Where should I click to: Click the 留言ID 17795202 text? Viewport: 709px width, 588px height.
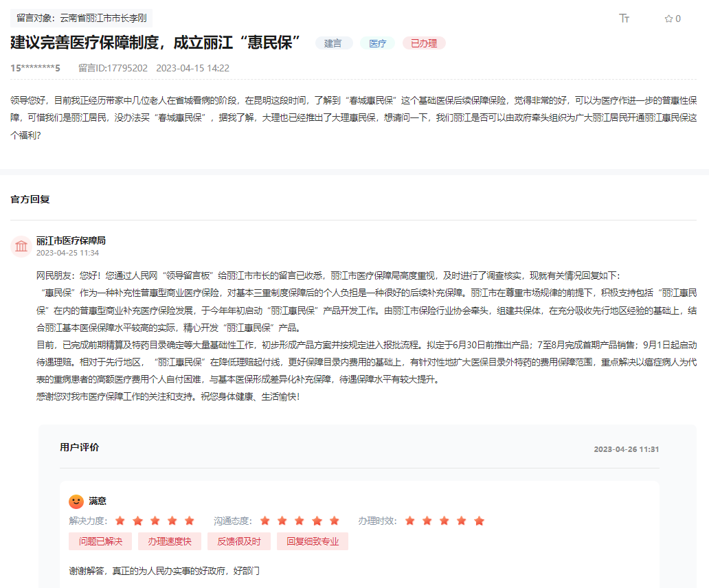point(113,68)
